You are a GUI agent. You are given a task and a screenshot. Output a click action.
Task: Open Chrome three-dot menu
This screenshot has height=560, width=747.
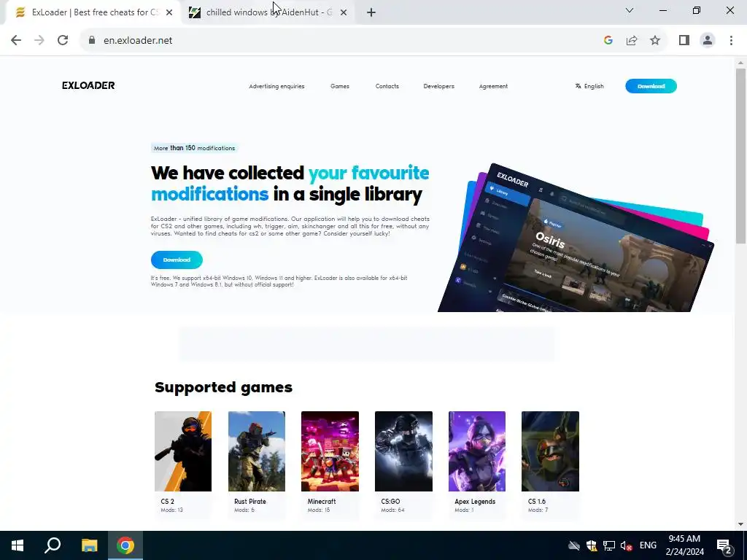click(x=731, y=41)
